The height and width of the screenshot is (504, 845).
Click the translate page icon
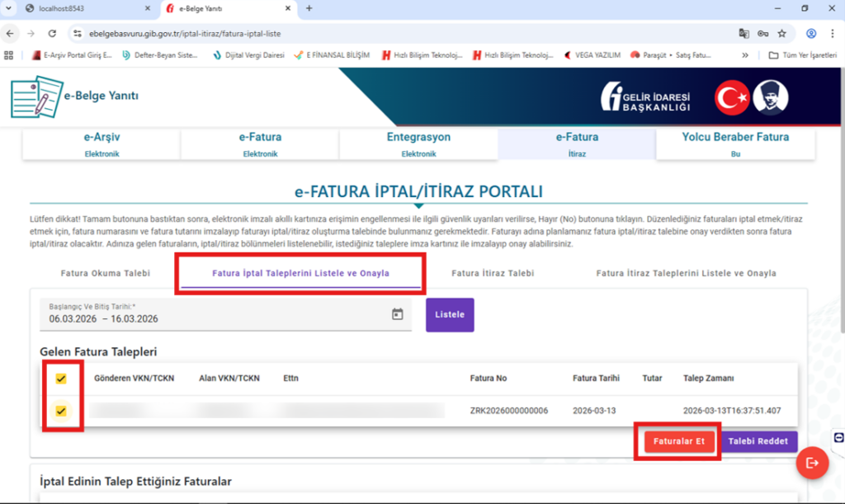pyautogui.click(x=744, y=33)
